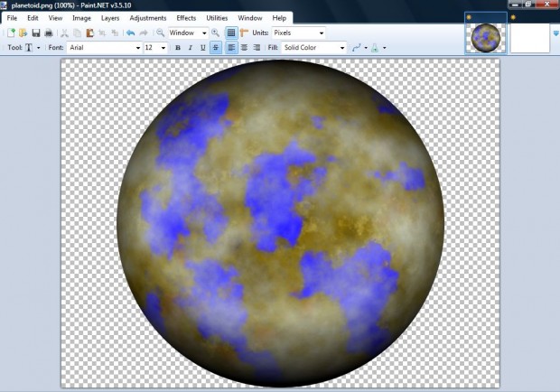The height and width of the screenshot is (392, 560).
Task: Open the Effects menu
Action: (x=186, y=17)
